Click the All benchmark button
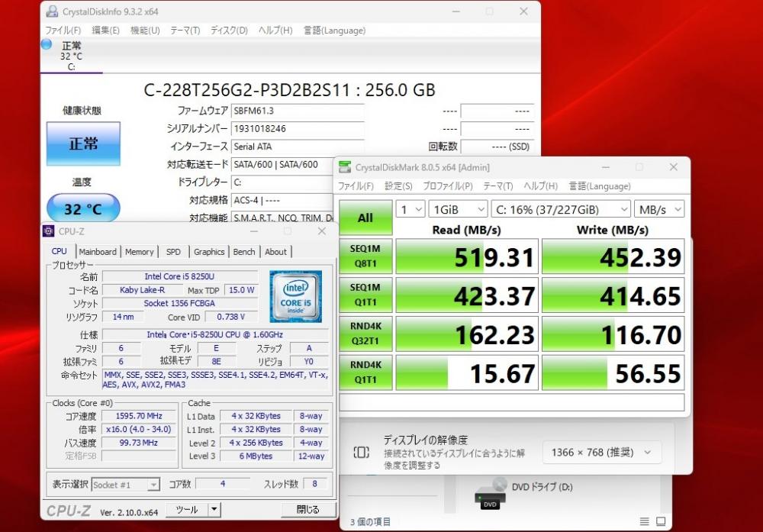This screenshot has width=763, height=532. pos(365,218)
